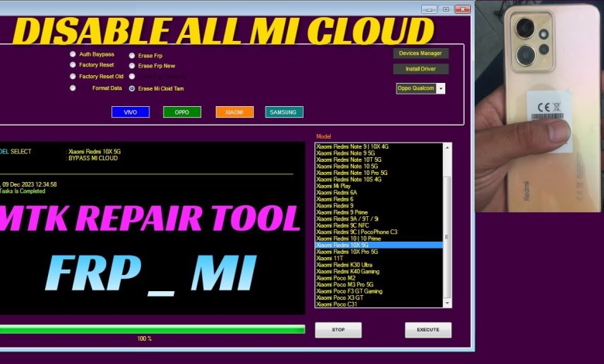
Task: Click the green 100 % progress bar
Action: (x=152, y=329)
